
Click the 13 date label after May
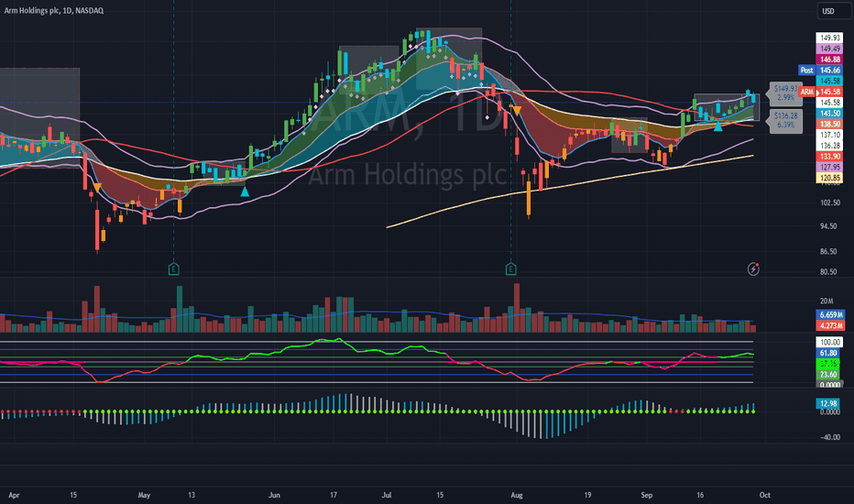192,495
